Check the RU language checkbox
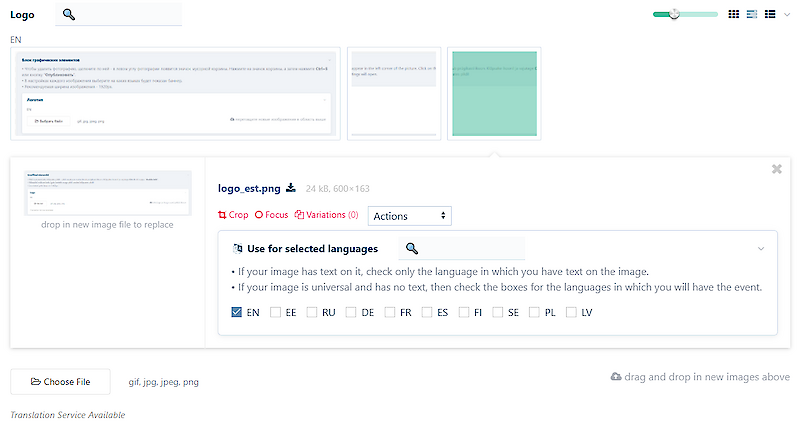Image resolution: width=800 pixels, height=435 pixels. [313, 312]
